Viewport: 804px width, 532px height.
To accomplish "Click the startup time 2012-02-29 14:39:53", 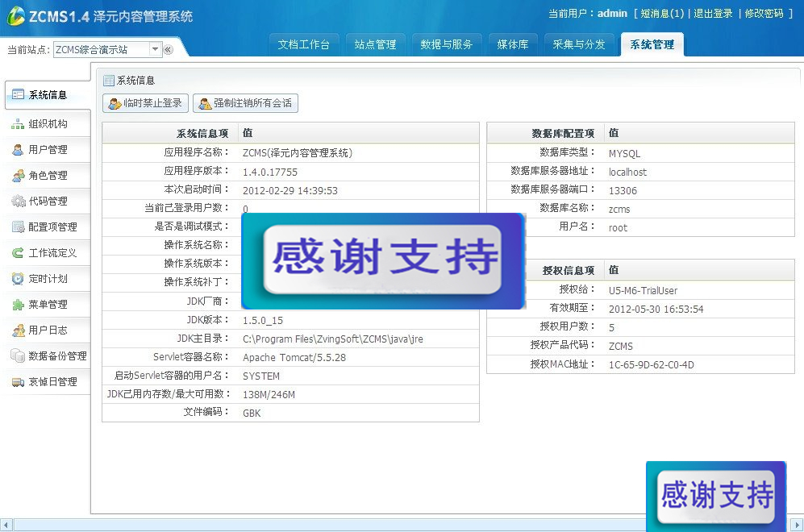I will pyautogui.click(x=290, y=191).
